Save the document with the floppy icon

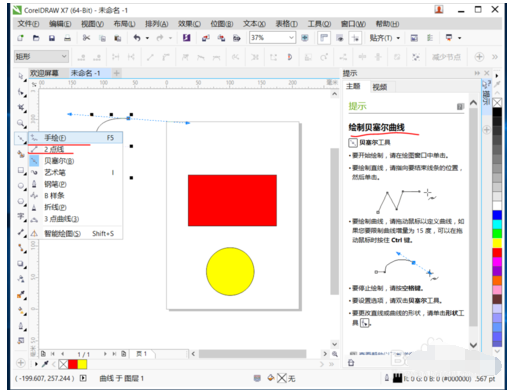tap(52, 38)
